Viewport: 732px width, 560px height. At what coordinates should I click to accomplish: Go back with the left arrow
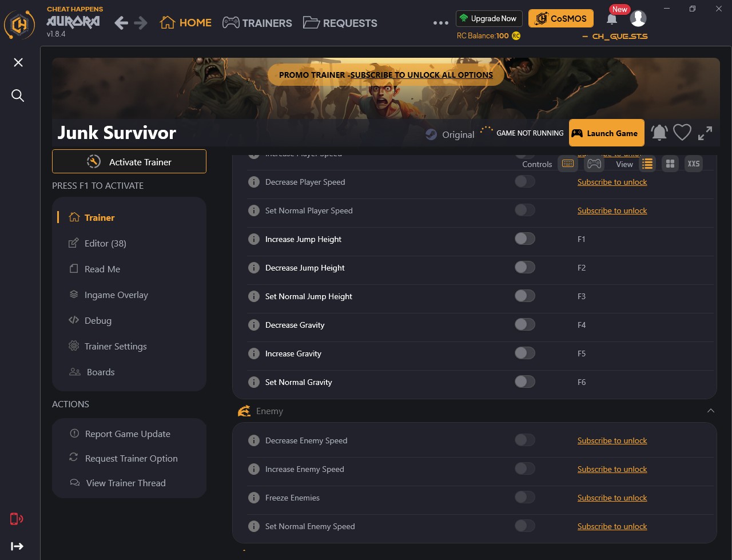tap(121, 23)
